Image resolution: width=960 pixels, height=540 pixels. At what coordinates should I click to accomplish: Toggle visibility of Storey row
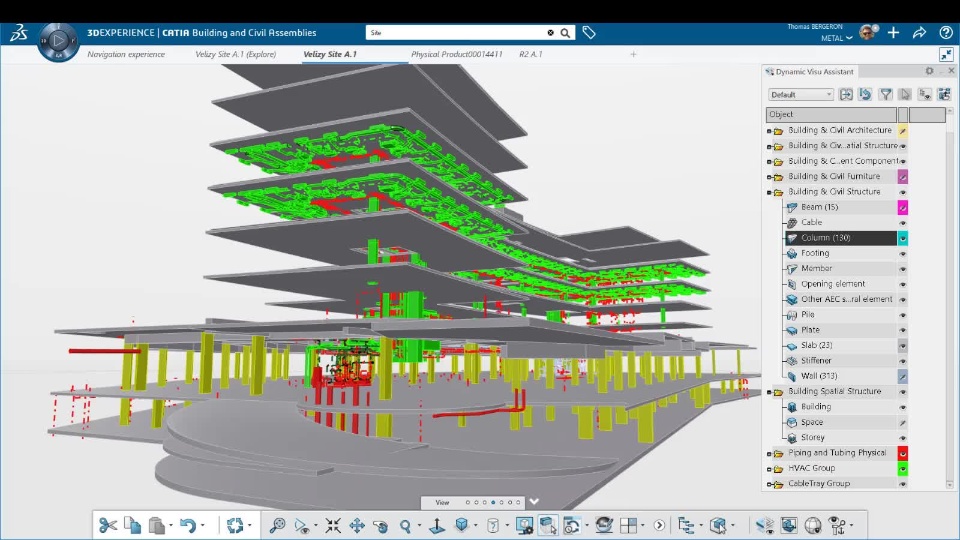(x=902, y=438)
